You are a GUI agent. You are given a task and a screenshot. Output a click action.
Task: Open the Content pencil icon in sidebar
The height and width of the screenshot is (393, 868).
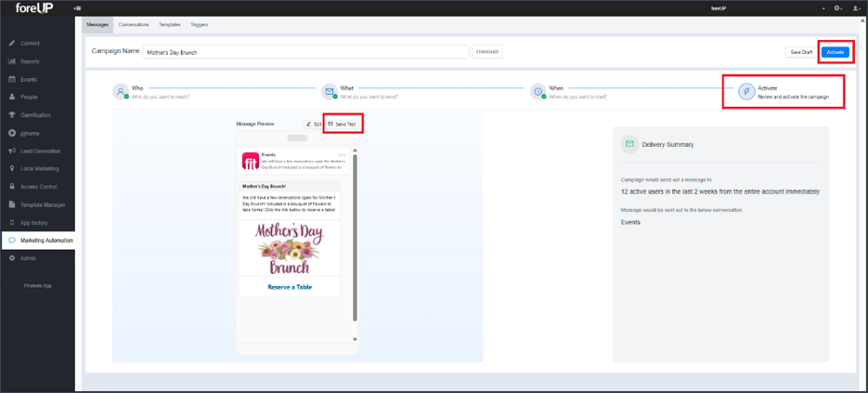11,43
